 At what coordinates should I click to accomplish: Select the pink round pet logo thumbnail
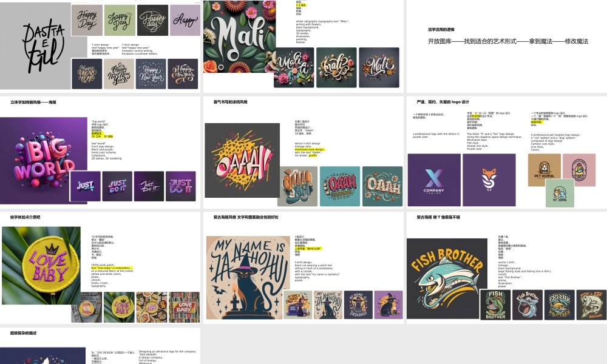pyautogui.click(x=579, y=170)
